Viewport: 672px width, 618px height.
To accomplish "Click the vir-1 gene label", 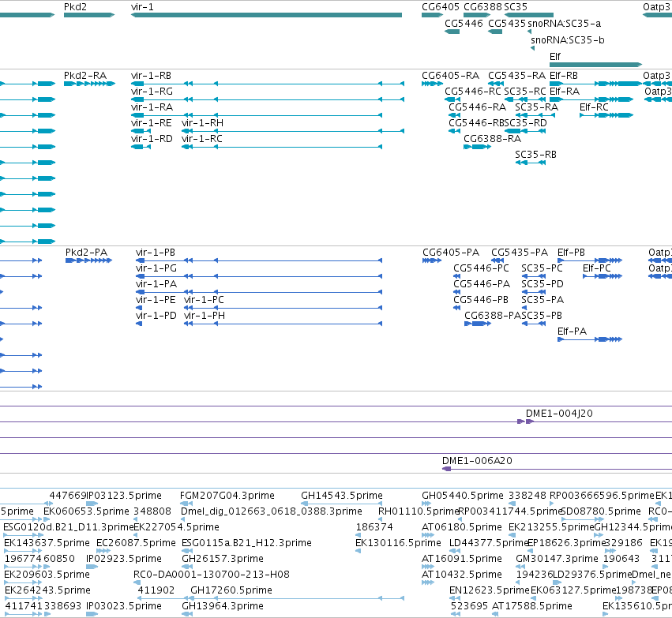I will [x=142, y=7].
